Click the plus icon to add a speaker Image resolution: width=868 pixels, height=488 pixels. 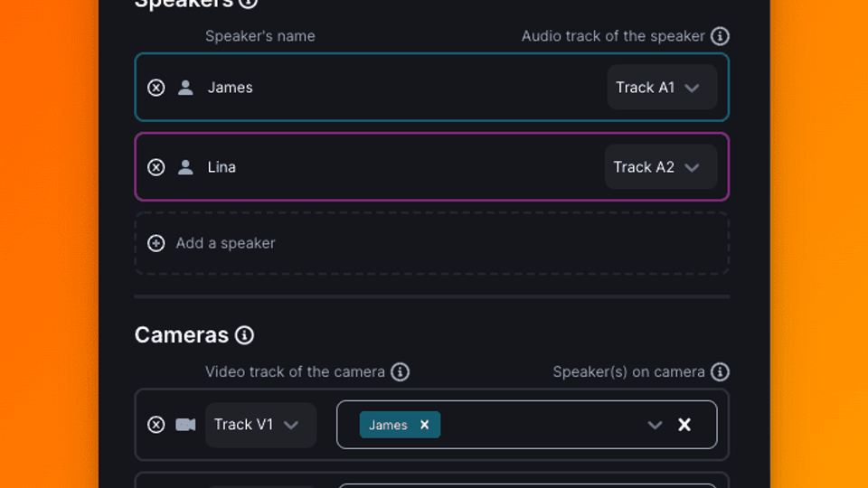pos(156,243)
